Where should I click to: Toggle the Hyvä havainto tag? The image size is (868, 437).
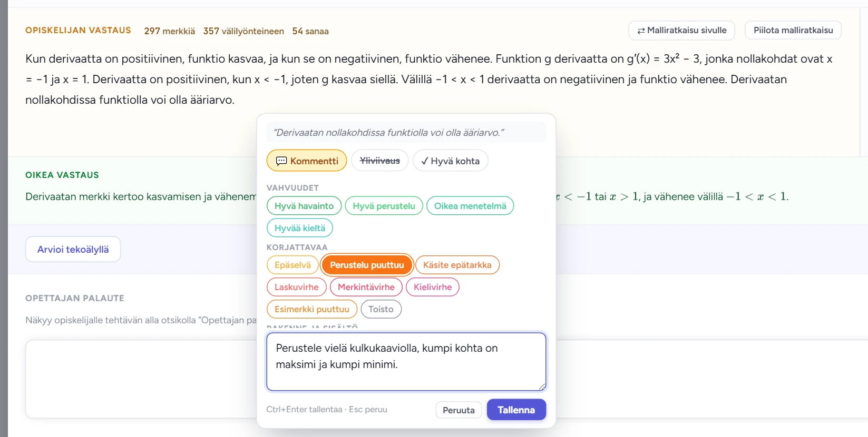(304, 206)
